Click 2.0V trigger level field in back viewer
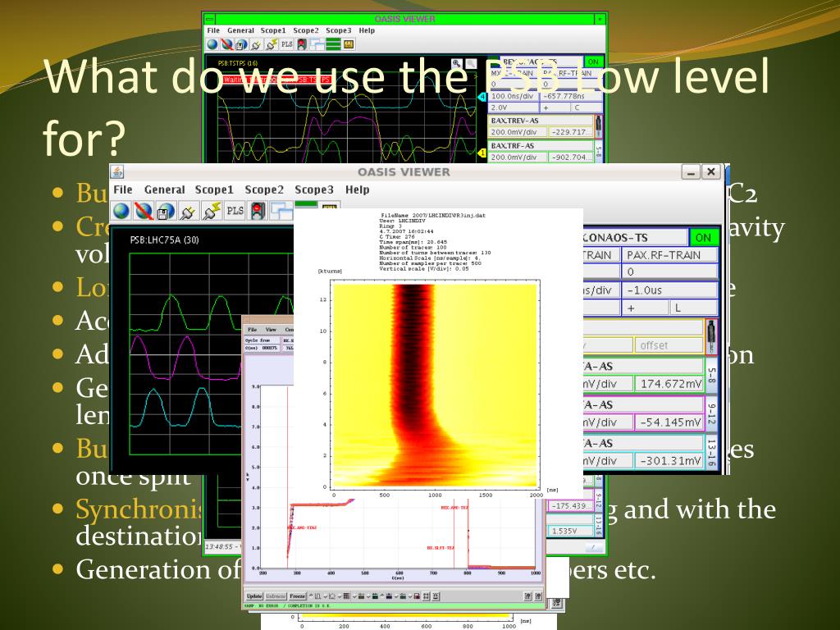 tap(514, 107)
